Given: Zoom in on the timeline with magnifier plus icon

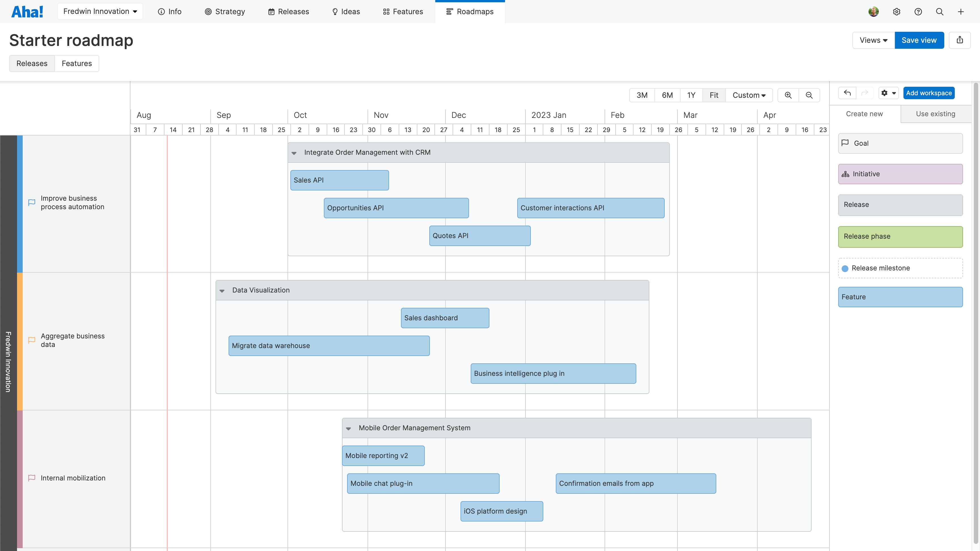Looking at the screenshot, I should [788, 95].
